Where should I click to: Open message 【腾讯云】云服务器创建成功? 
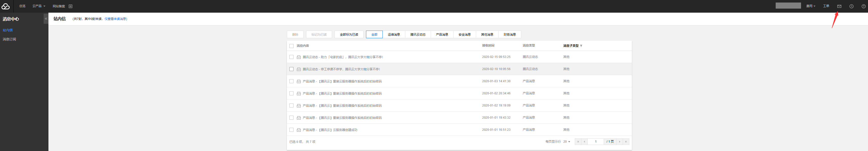tap(330, 130)
